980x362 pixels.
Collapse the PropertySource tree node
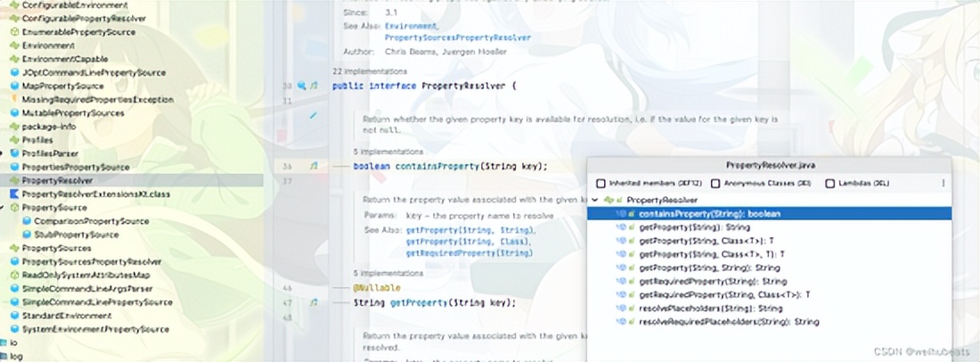point(4,207)
